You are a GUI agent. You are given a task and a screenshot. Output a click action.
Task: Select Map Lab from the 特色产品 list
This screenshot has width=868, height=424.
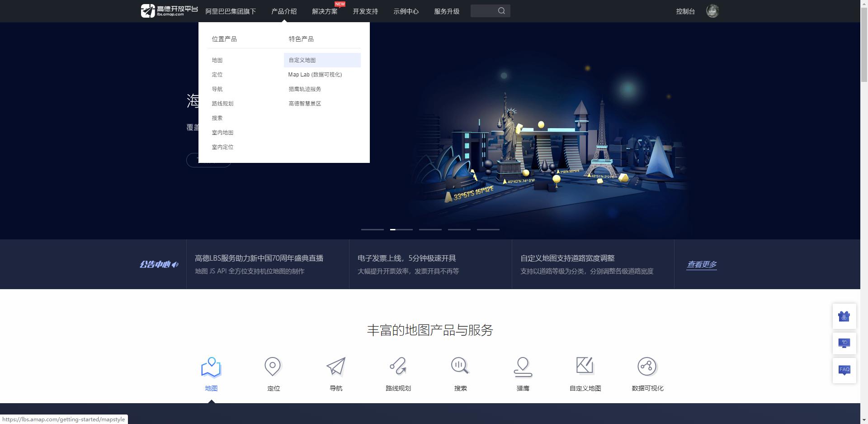(315, 74)
